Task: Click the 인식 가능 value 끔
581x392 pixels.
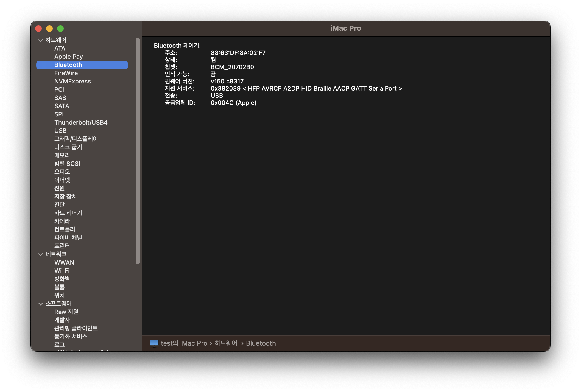Action: (x=213, y=74)
